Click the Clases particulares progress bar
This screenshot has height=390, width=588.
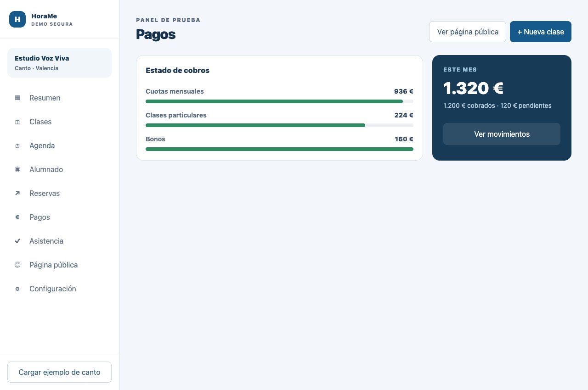279,125
